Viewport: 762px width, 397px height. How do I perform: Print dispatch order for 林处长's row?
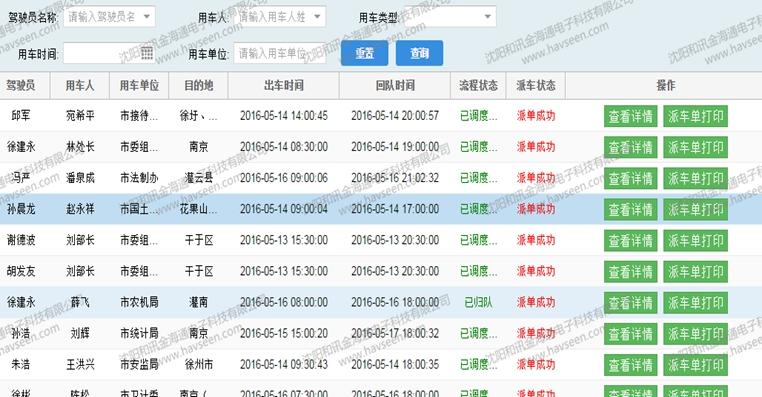[695, 147]
